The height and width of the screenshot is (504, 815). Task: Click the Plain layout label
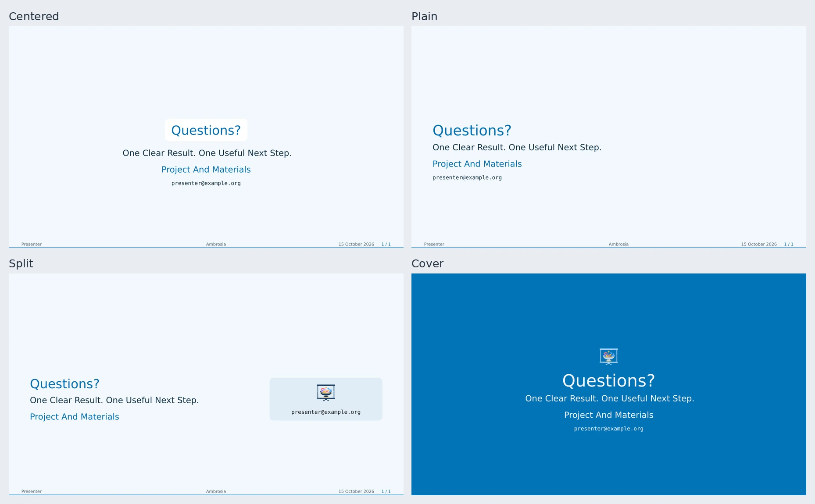[x=424, y=16]
